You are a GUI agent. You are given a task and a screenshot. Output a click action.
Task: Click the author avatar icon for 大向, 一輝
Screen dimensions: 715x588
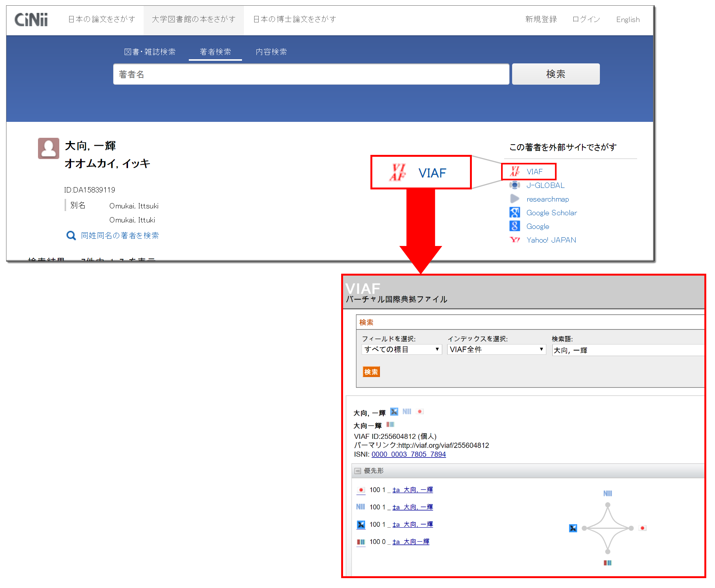[49, 148]
